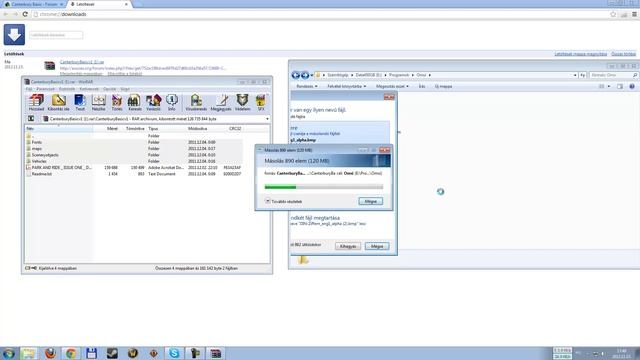The height and width of the screenshot is (360, 640).
Task: Expand Explorer address bar history dropdown
Action: [575, 75]
